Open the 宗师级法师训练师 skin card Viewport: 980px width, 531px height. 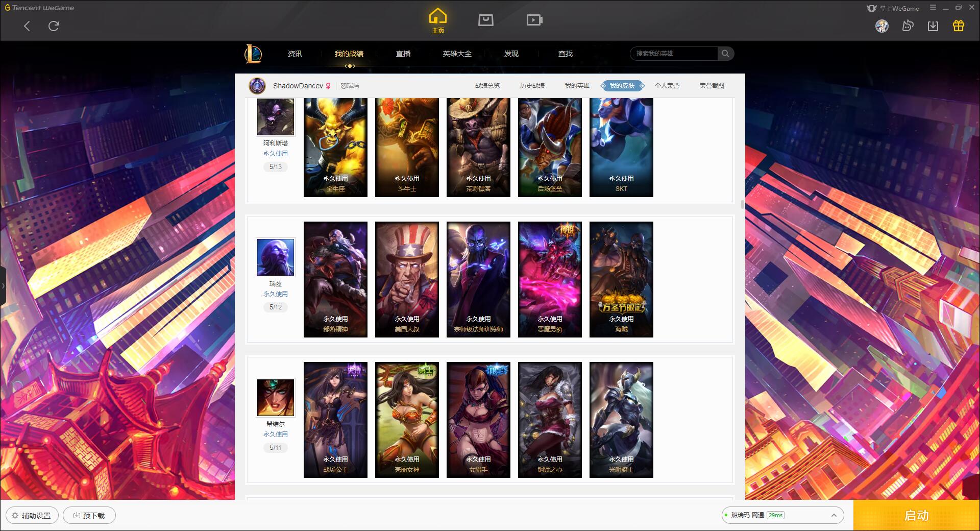tap(478, 279)
